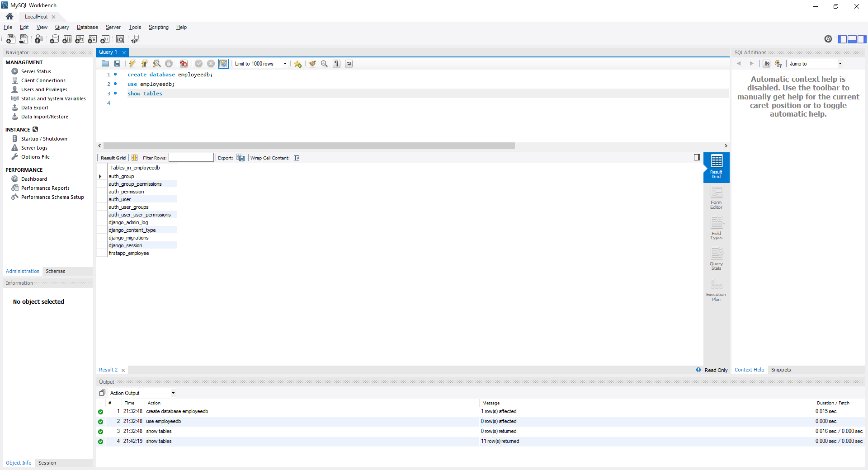Image resolution: width=868 pixels, height=470 pixels.
Task: Open the Query menu
Action: [62, 27]
